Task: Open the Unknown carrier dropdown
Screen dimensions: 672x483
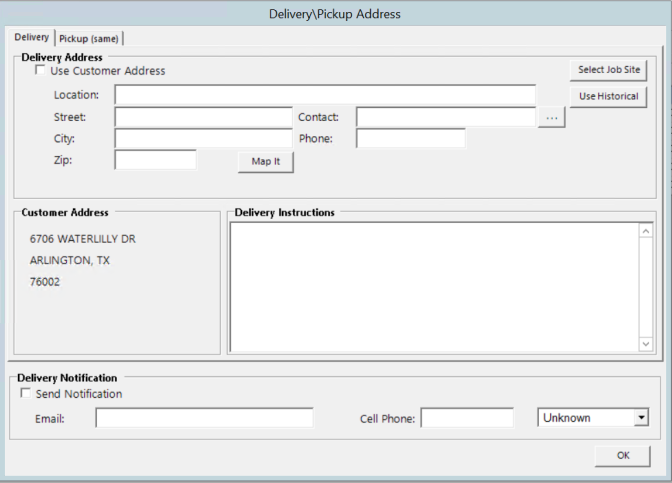Action: coord(594,418)
